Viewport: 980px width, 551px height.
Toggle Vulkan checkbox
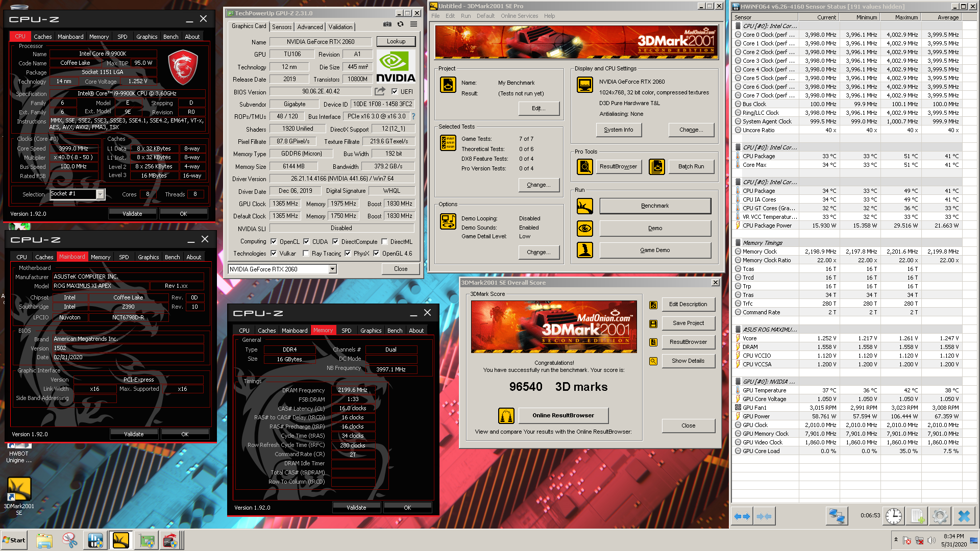[274, 254]
